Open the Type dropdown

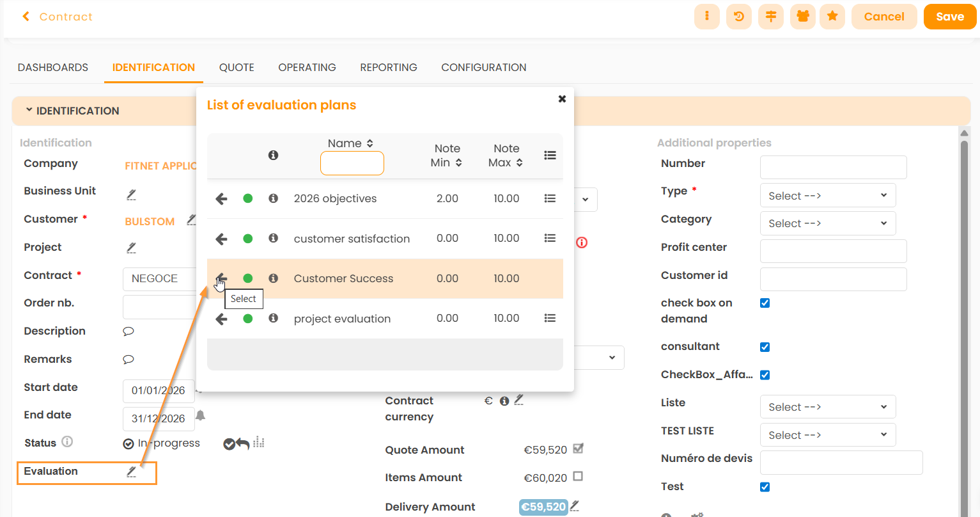827,196
